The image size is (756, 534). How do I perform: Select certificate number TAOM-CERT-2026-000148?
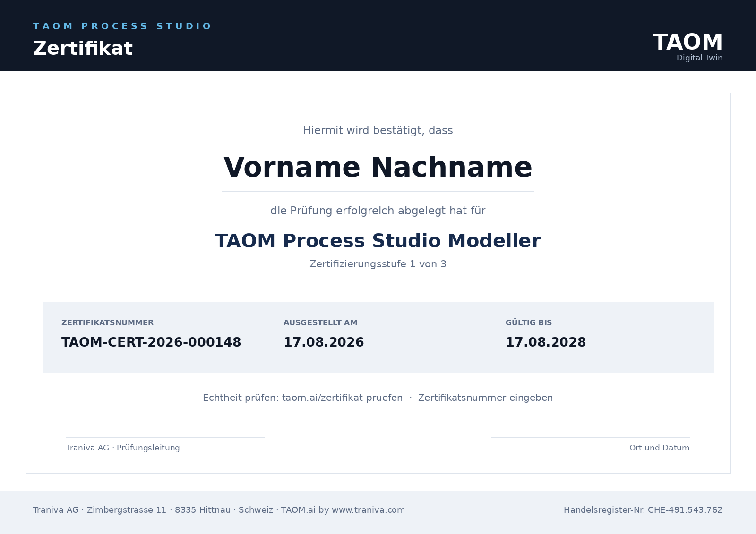[151, 342]
